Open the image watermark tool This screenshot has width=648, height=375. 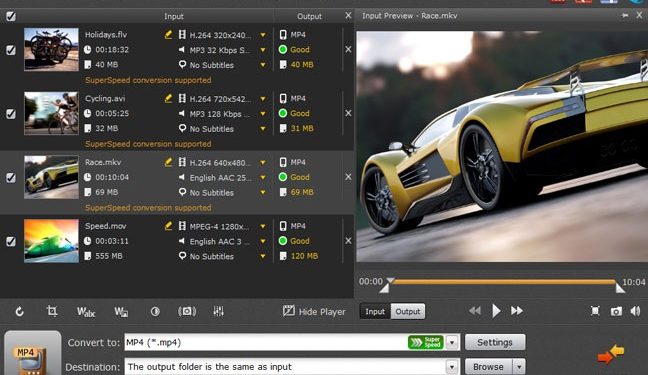tap(121, 312)
